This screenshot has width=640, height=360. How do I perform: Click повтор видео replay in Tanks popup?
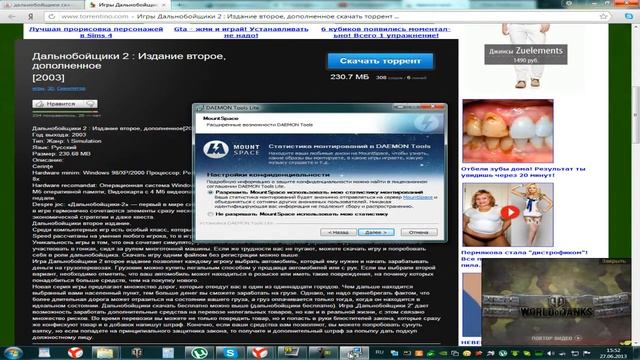(556, 338)
